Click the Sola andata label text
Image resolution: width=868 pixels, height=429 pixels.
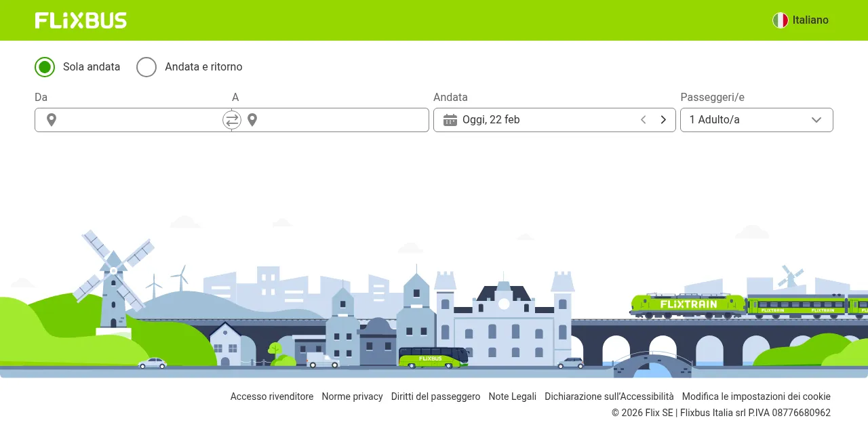coord(92,67)
